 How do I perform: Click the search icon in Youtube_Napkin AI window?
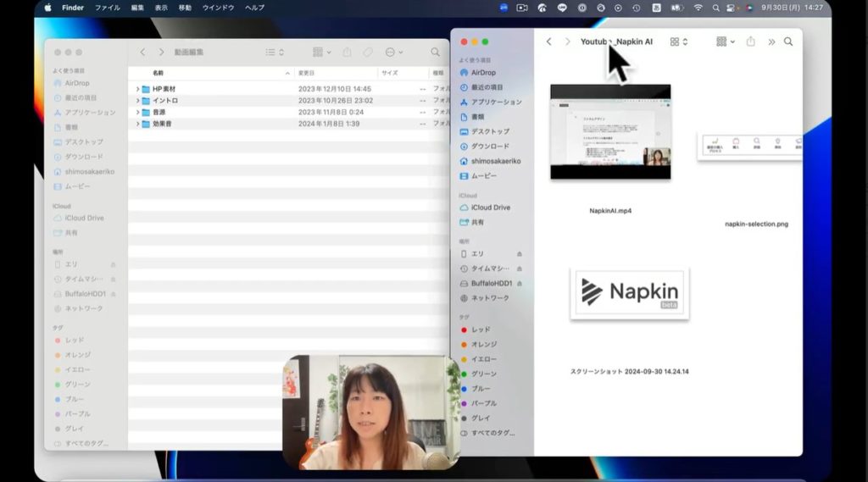tap(788, 42)
